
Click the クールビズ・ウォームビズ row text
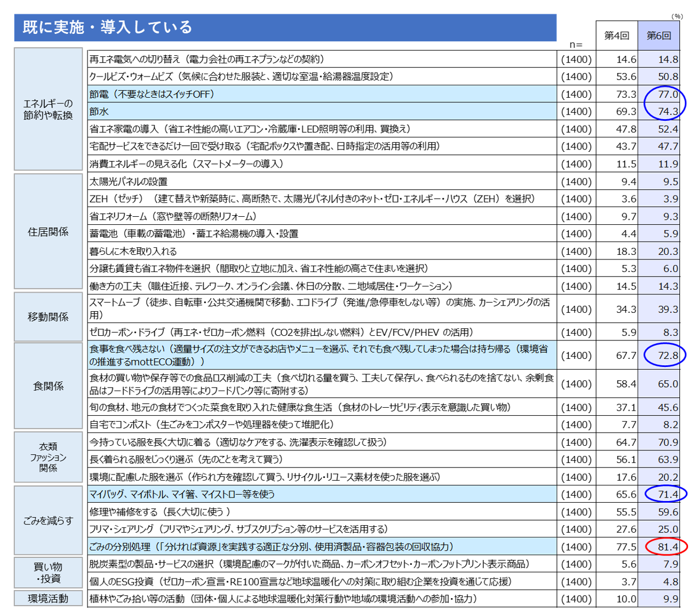[x=242, y=76]
